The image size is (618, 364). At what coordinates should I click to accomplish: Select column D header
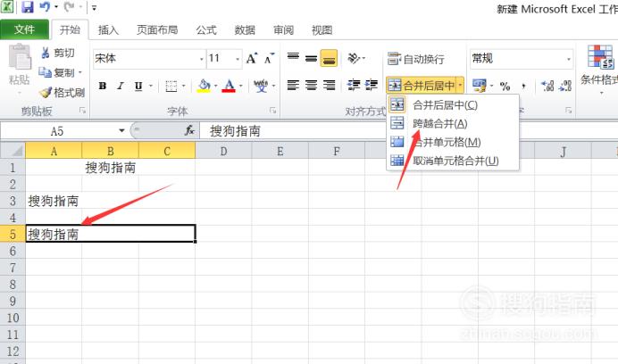[223, 152]
